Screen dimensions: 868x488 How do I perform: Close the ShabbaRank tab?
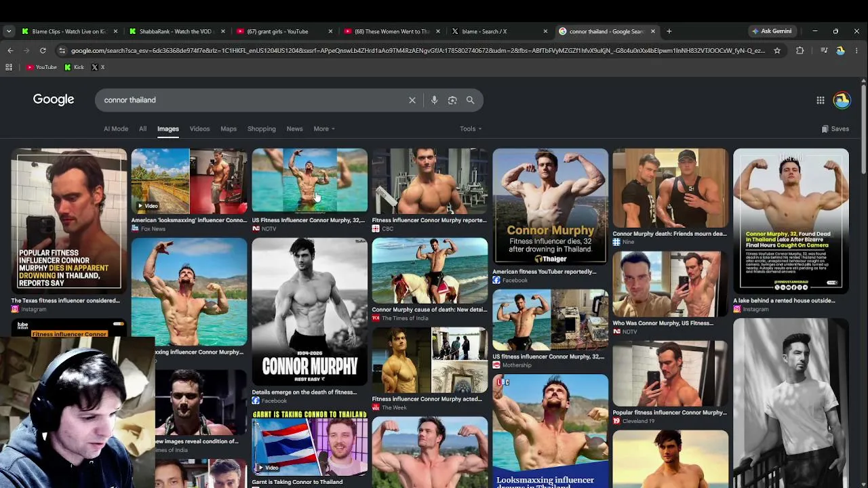223,31
